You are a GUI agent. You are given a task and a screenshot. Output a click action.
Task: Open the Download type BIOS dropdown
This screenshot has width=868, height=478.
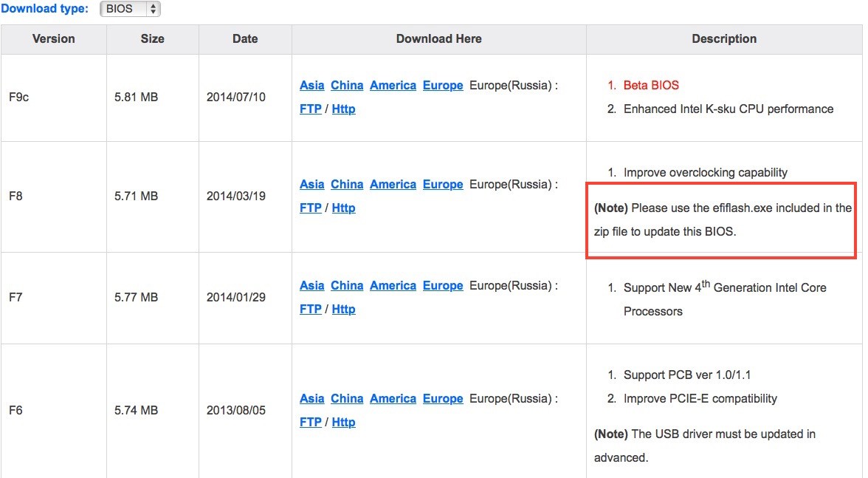(x=130, y=10)
